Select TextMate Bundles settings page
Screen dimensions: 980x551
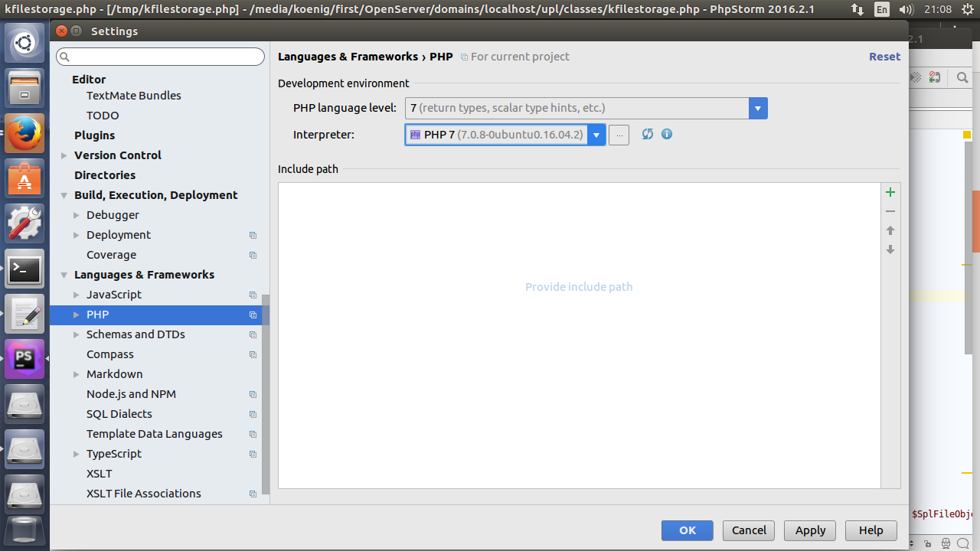(x=134, y=96)
